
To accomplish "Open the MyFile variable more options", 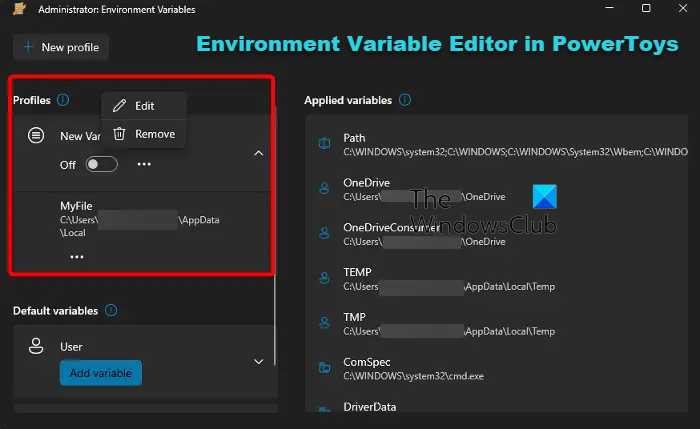I will (x=76, y=257).
